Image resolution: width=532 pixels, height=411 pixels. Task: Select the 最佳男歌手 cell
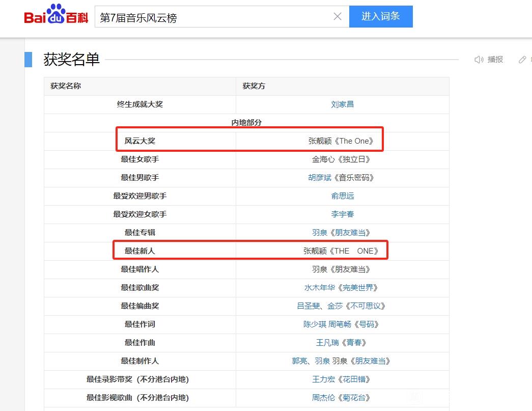point(140,178)
